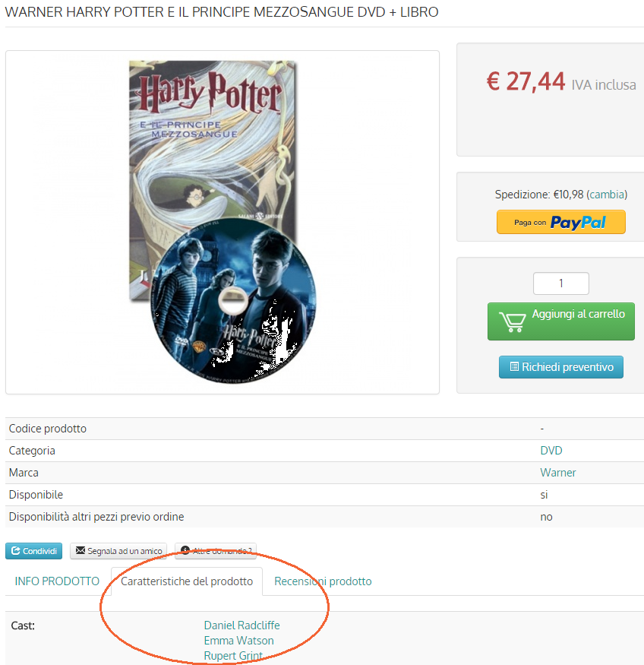Open the Emma Watson cast link
The image size is (644, 665).
pyautogui.click(x=239, y=641)
